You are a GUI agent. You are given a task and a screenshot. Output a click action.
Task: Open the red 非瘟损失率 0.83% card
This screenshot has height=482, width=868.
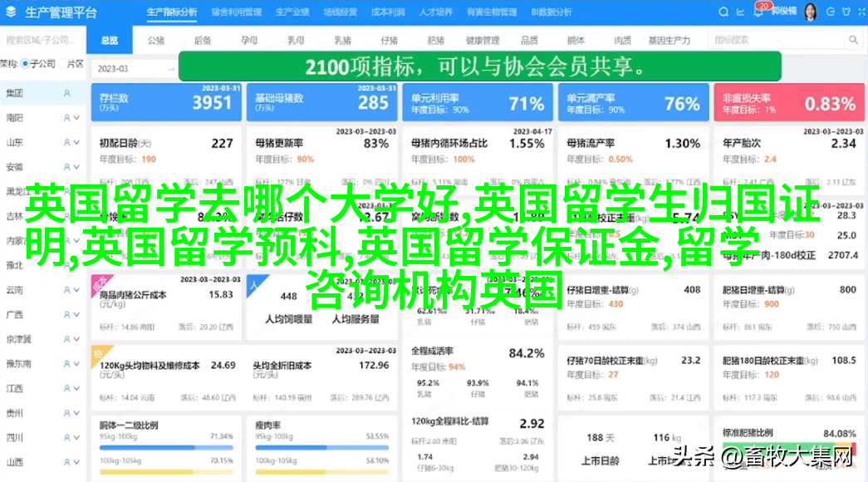pyautogui.click(x=789, y=102)
